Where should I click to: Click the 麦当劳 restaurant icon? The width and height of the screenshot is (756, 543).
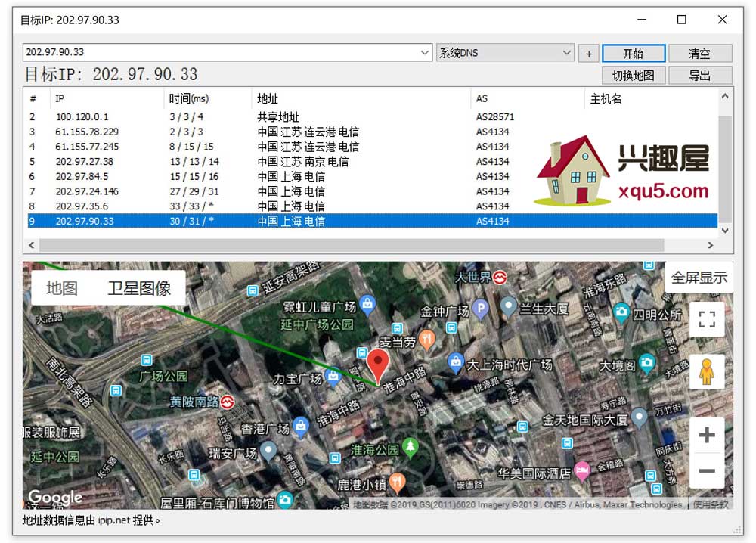[x=426, y=339]
